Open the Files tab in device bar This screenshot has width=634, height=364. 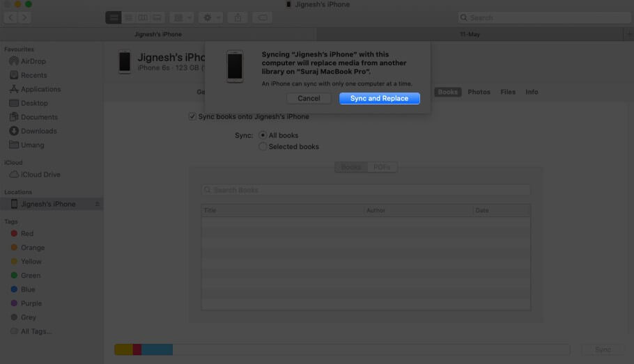pos(508,92)
